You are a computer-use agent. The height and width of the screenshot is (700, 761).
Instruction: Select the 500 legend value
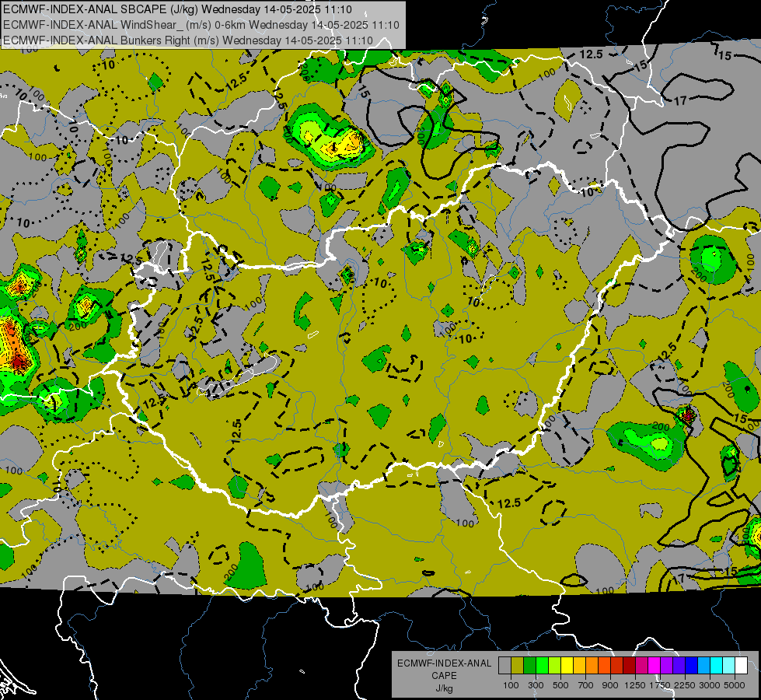coord(560,685)
